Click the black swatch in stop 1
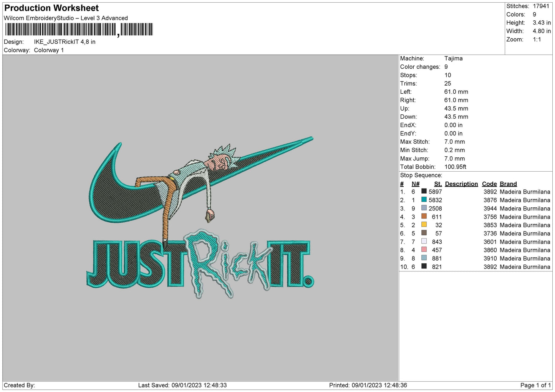Screen dimensions: 555x392 pyautogui.click(x=424, y=191)
